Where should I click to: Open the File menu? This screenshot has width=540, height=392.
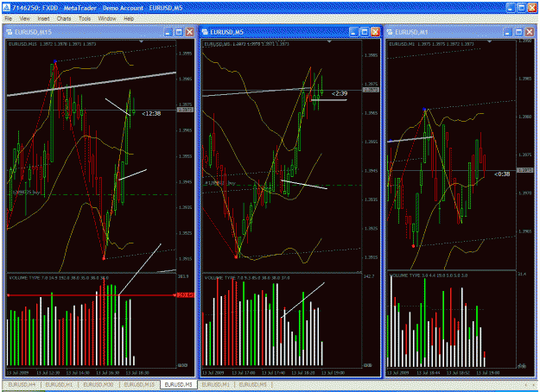[x=9, y=19]
